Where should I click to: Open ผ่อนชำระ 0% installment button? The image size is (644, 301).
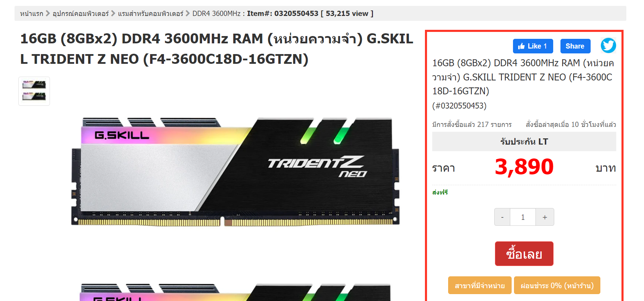pos(557,285)
